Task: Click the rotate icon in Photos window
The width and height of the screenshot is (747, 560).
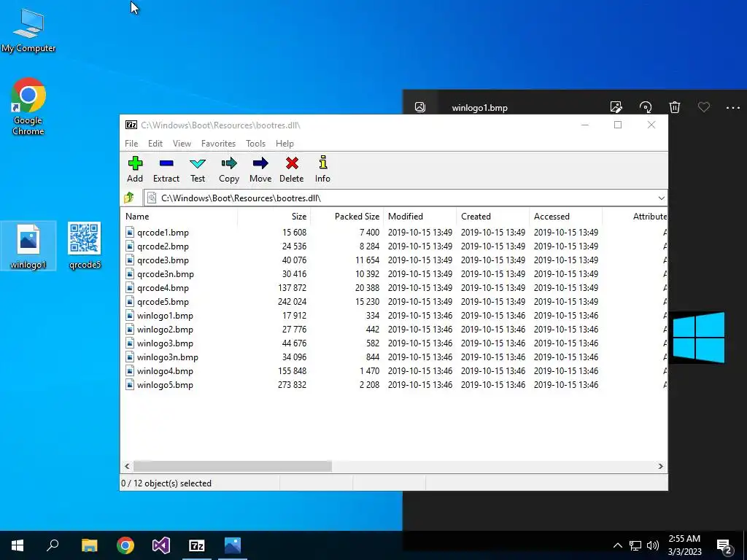Action: tap(646, 106)
